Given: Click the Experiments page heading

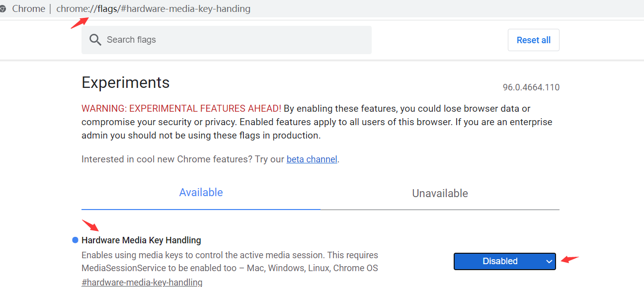Looking at the screenshot, I should coord(125,82).
